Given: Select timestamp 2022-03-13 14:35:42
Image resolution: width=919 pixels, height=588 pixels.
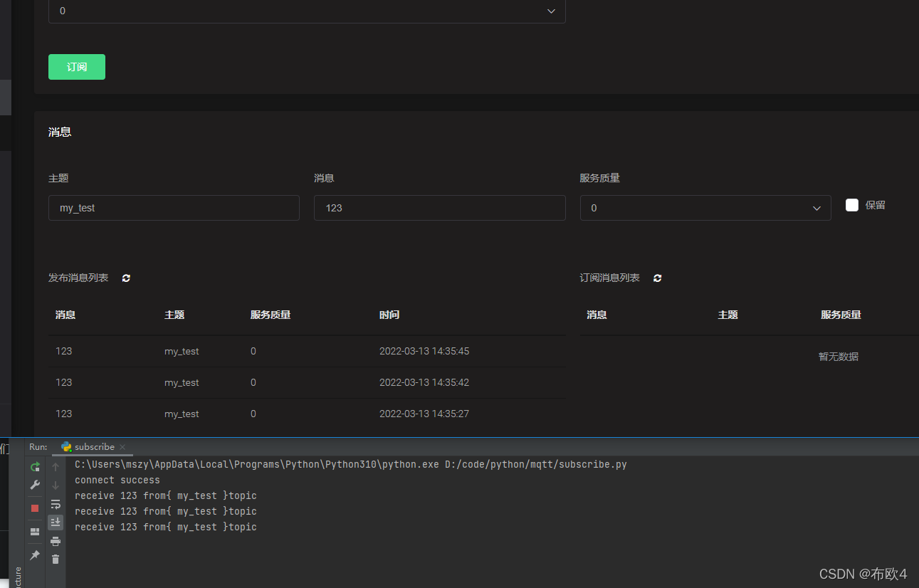Looking at the screenshot, I should 424,382.
